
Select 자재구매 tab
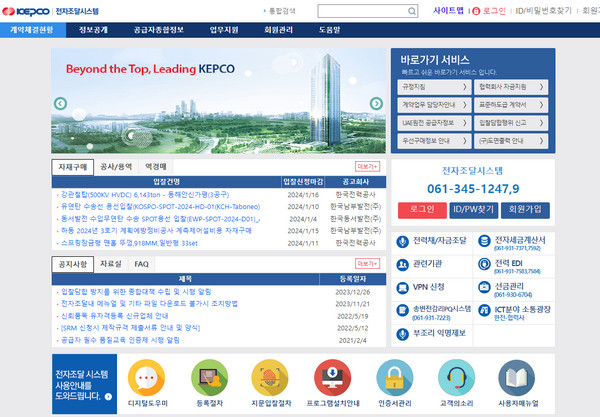(73, 167)
